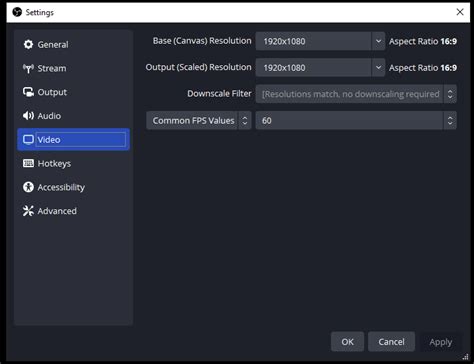This screenshot has height=364, width=474.
Task: Open the Downscale Filter dropdown
Action: 356,94
